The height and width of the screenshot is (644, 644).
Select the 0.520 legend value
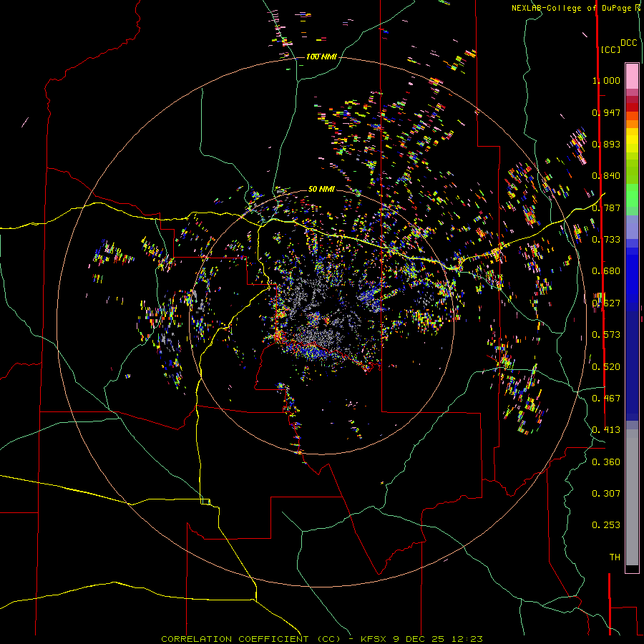click(x=606, y=367)
